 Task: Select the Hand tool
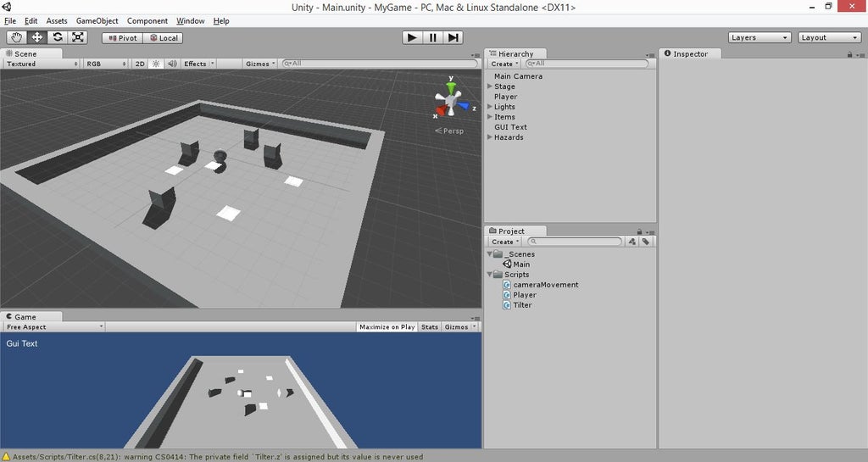pos(17,37)
